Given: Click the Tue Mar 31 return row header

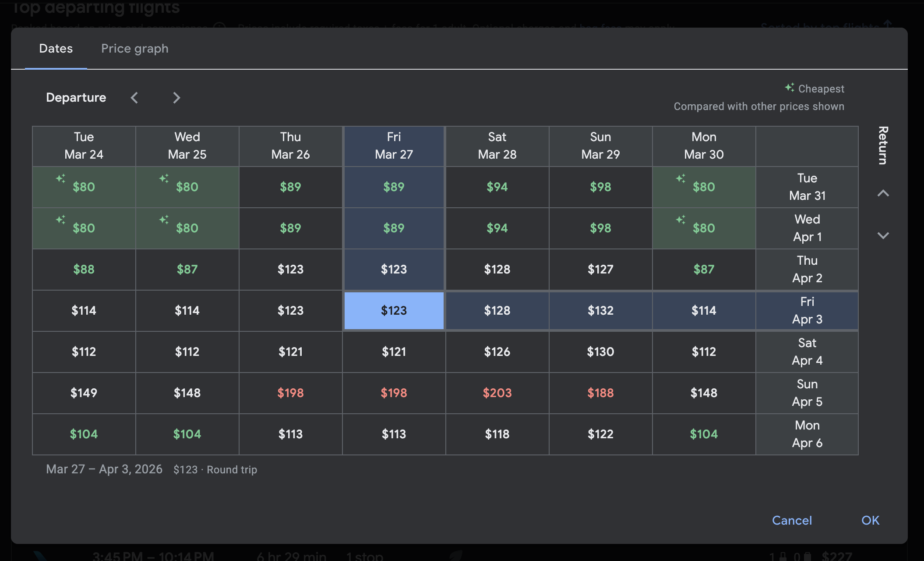Looking at the screenshot, I should pos(807,187).
